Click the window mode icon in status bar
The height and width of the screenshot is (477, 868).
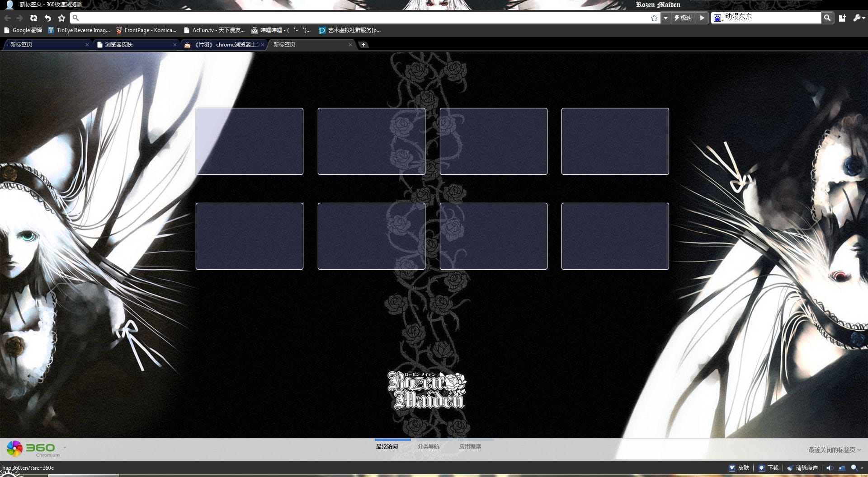[842, 468]
